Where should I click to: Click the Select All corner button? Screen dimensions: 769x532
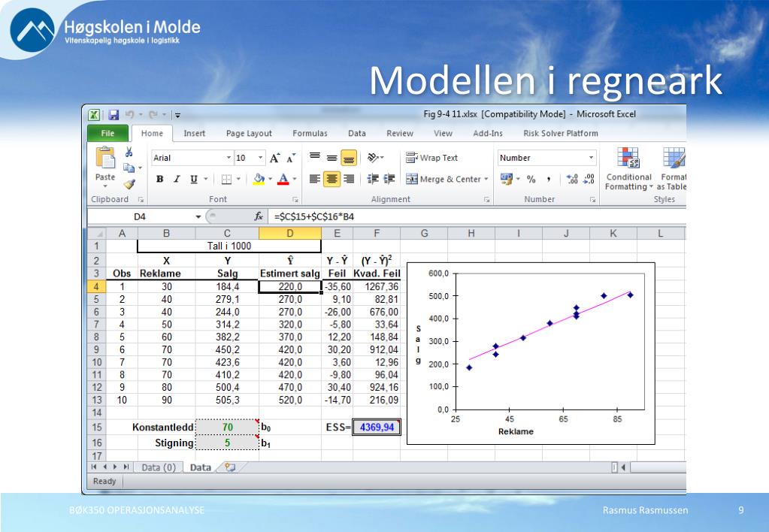pos(97,234)
